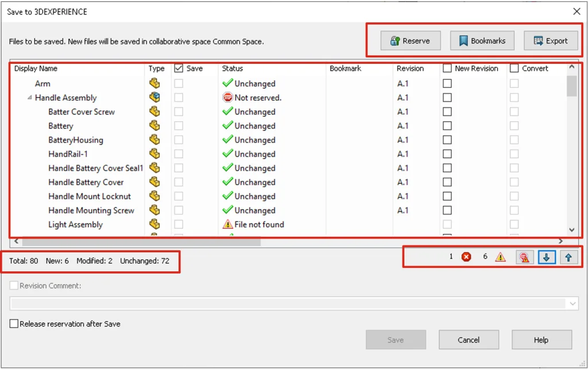
Task: Enable New Revision header checkbox
Action: (x=447, y=68)
